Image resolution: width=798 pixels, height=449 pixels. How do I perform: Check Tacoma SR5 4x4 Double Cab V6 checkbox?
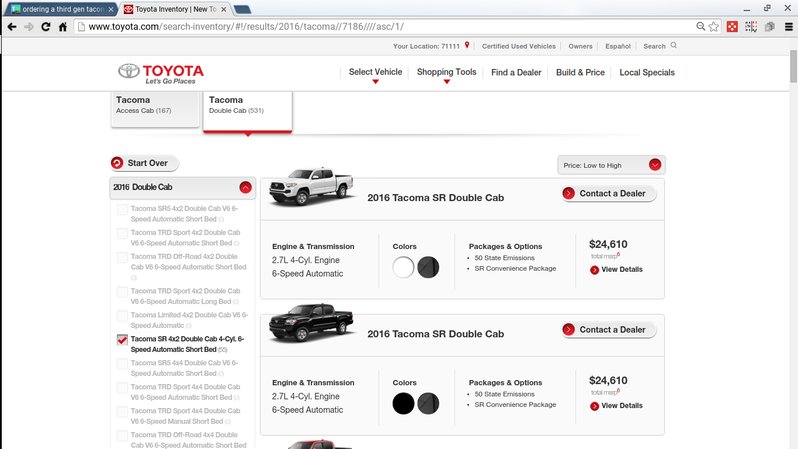(122, 363)
